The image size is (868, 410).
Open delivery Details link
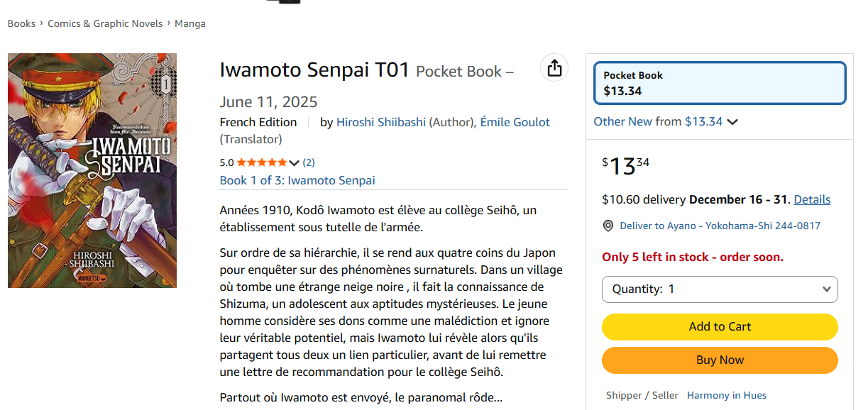(812, 199)
